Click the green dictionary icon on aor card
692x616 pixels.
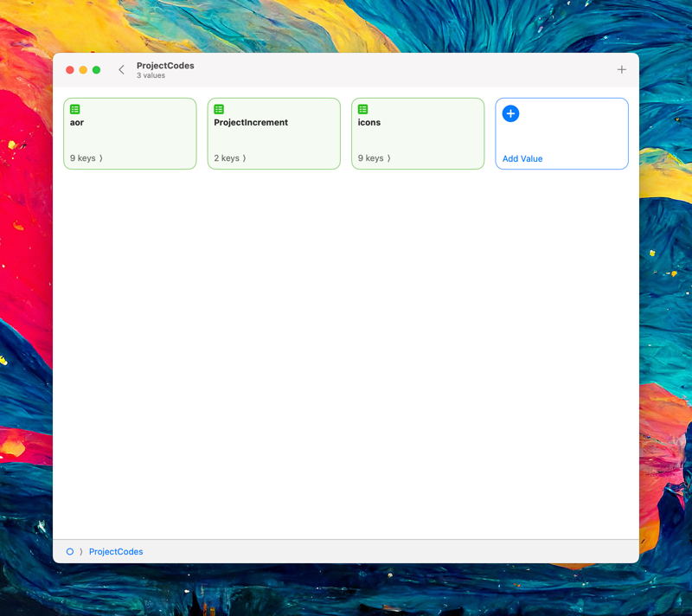(75, 109)
